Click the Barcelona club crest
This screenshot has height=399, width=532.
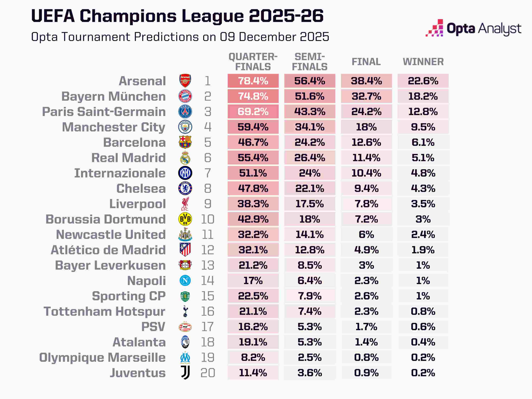point(185,142)
